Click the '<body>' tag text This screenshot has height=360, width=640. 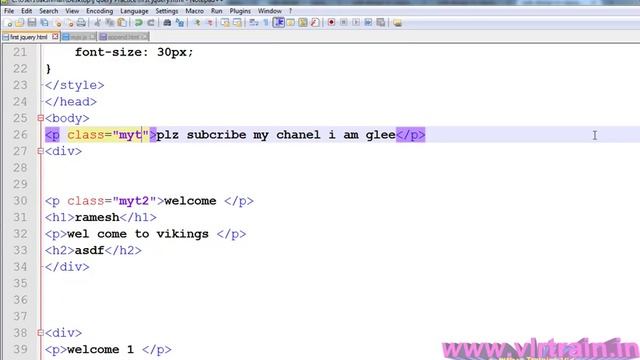click(x=67, y=118)
